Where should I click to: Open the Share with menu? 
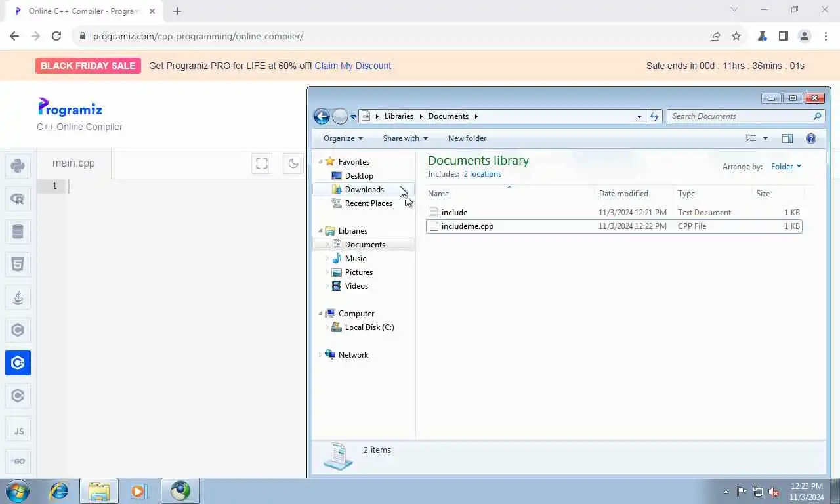pyautogui.click(x=405, y=138)
